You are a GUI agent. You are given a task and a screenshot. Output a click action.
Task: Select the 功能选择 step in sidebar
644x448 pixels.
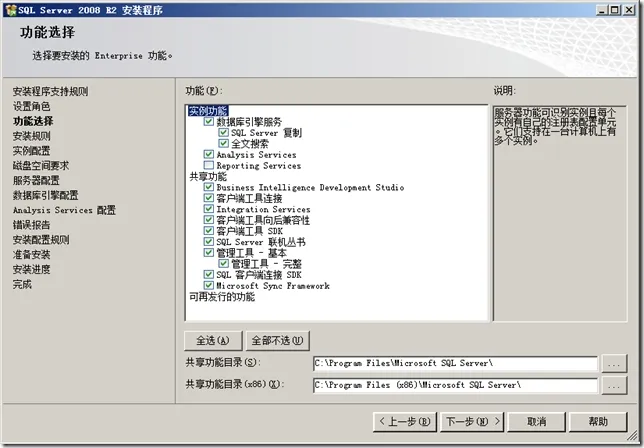coord(33,121)
